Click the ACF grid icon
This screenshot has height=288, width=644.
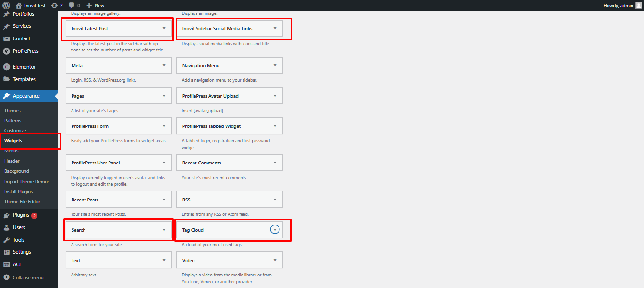7,264
